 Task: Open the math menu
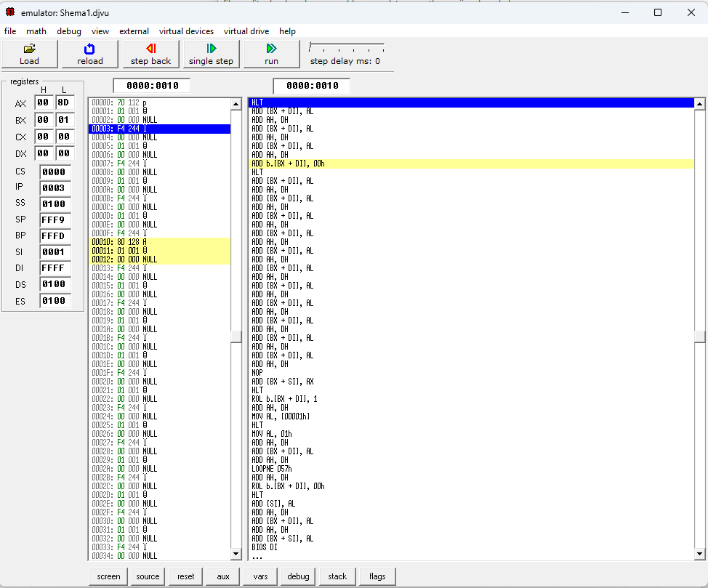pos(36,31)
